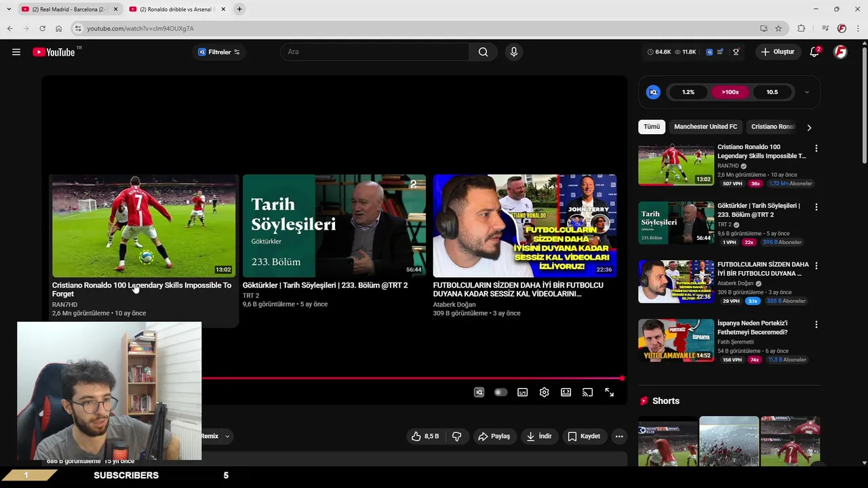Open more actions three-dot menu

(619, 436)
